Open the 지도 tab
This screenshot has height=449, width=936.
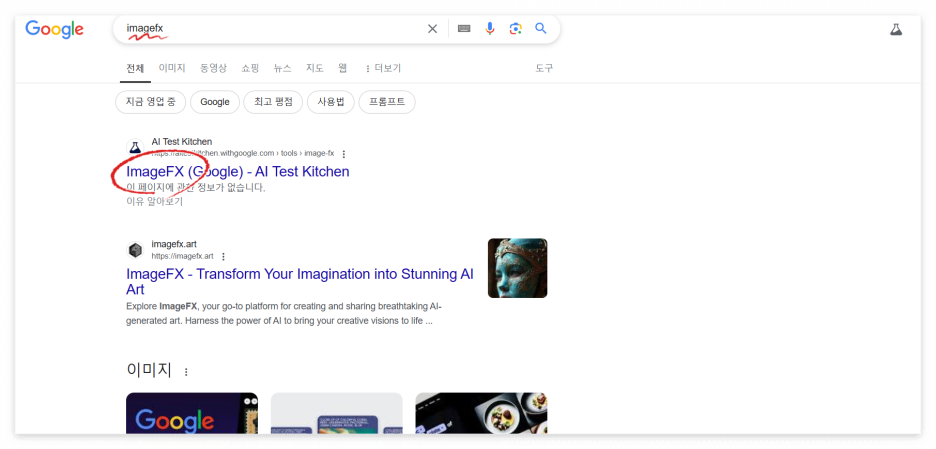pyautogui.click(x=315, y=68)
